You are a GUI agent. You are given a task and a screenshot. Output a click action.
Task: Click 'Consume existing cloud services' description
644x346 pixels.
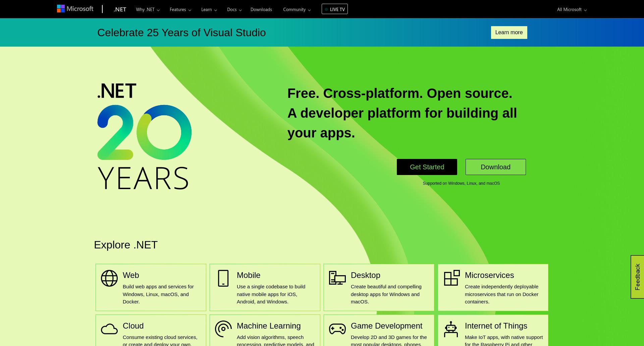point(160,340)
